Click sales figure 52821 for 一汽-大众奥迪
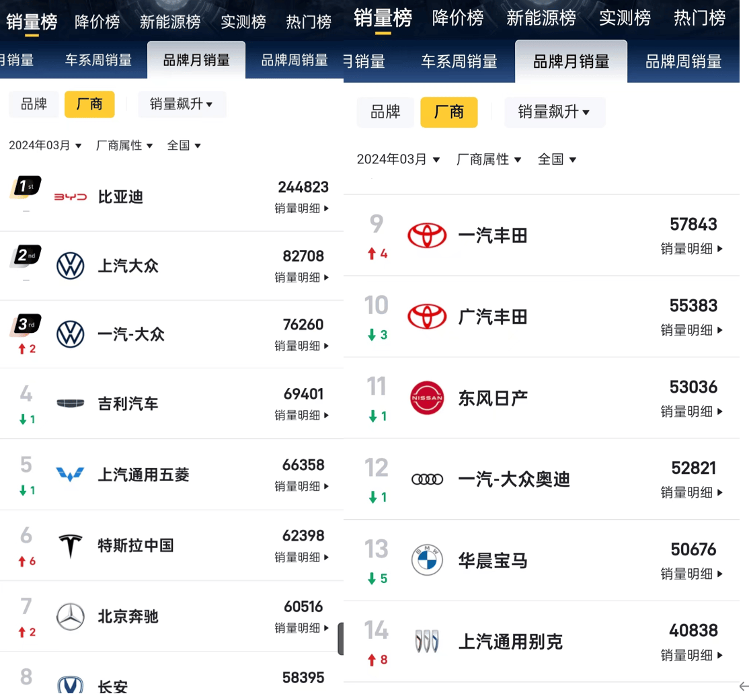 coord(694,468)
